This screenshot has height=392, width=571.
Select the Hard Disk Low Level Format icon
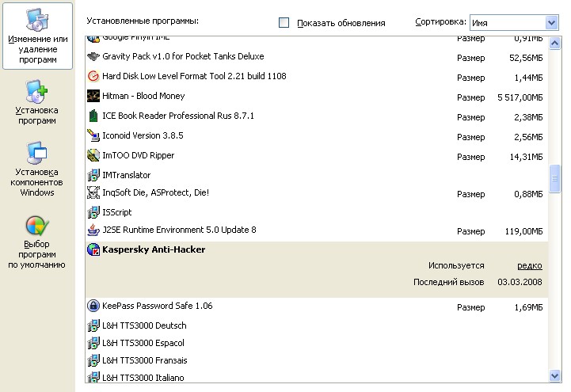pyautogui.click(x=93, y=76)
